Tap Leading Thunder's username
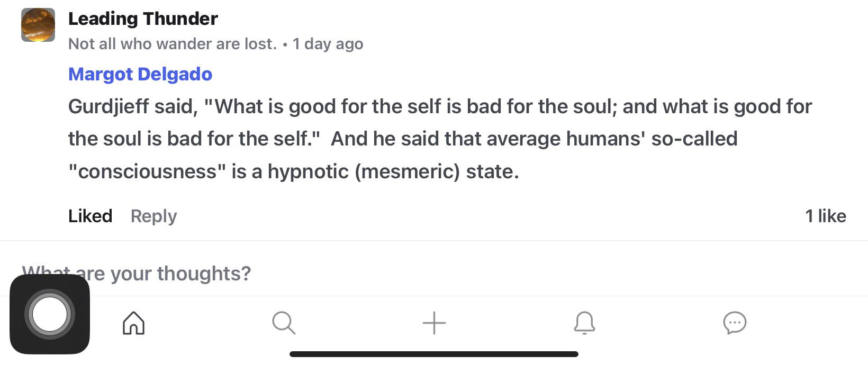Screen dimensions: 868x365 [142, 18]
